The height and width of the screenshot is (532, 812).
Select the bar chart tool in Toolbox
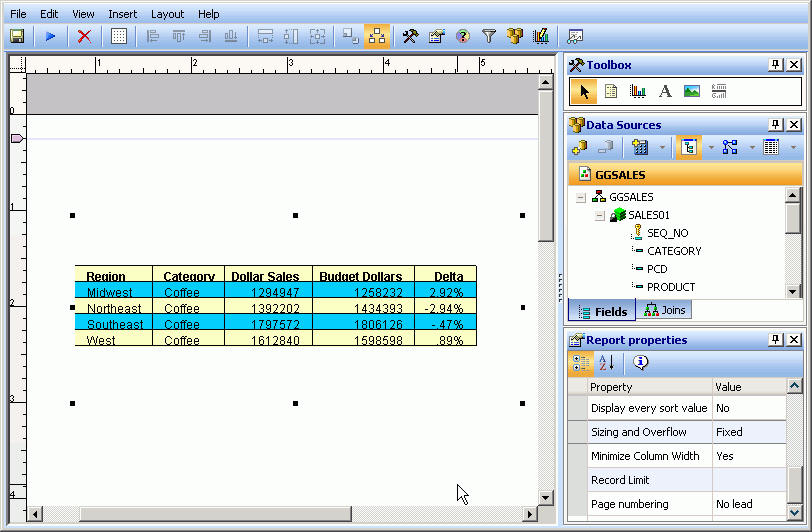tap(637, 92)
